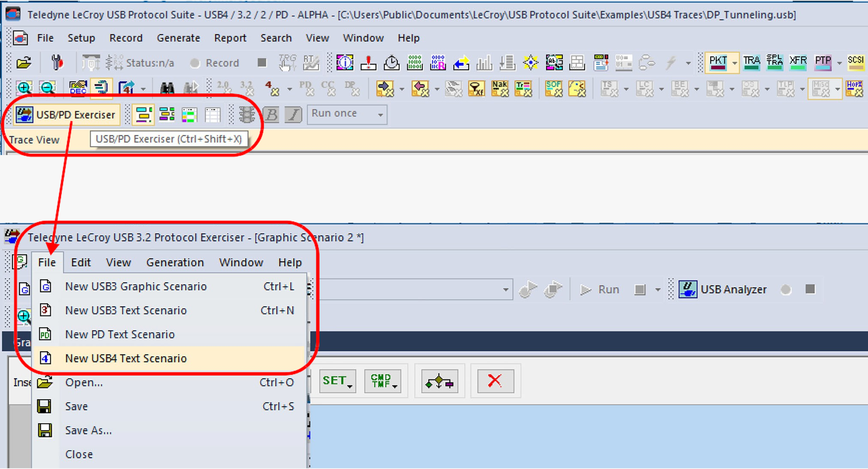Click the green SET button icon
The image size is (868, 469).
coord(337,381)
